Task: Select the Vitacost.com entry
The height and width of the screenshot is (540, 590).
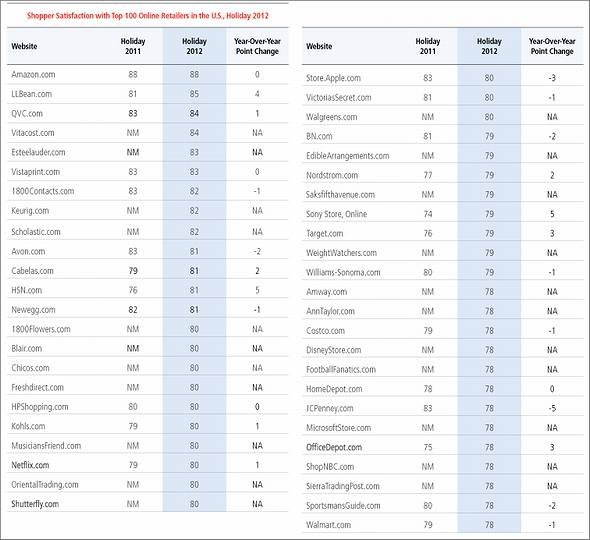Action: [x=148, y=133]
